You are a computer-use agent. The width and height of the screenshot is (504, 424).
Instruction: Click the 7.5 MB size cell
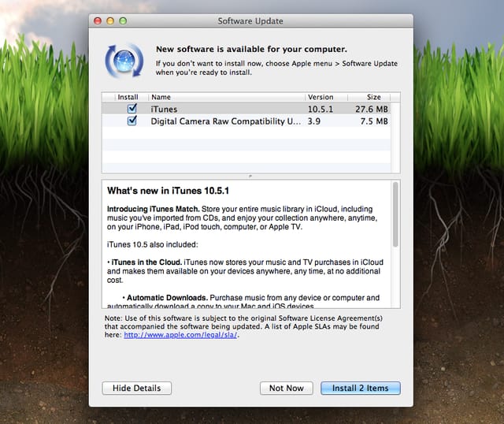tap(374, 121)
